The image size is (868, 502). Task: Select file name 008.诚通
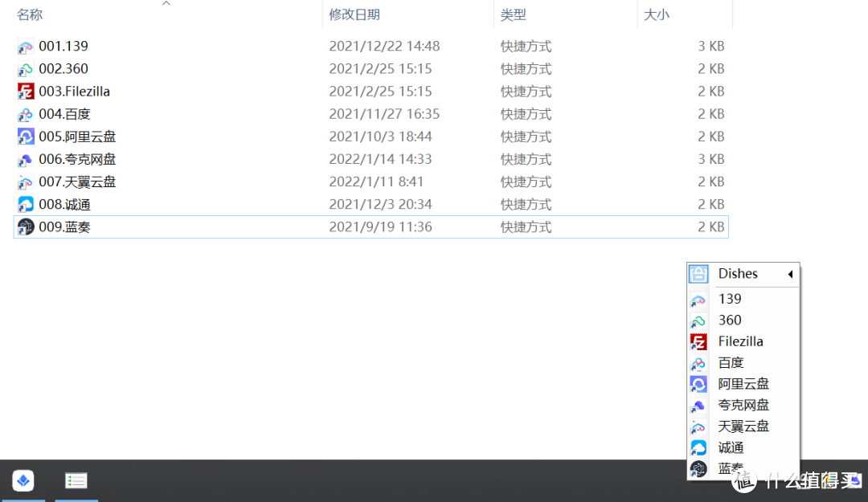[x=64, y=205]
